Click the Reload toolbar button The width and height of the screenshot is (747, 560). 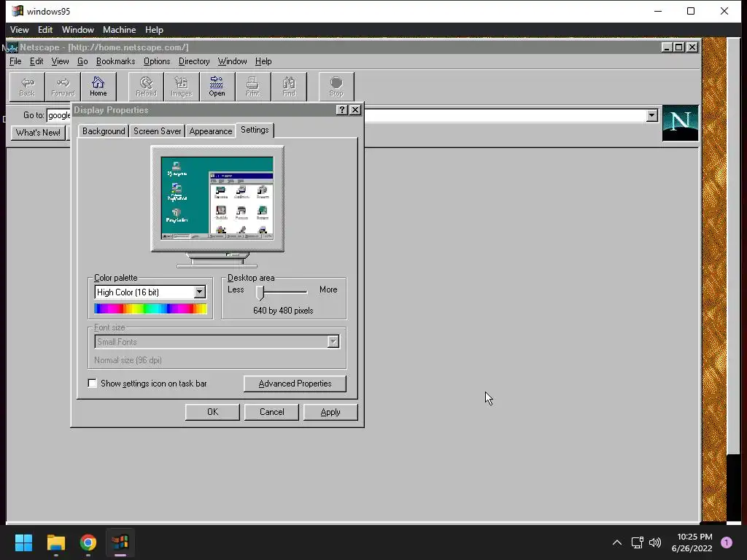point(146,87)
